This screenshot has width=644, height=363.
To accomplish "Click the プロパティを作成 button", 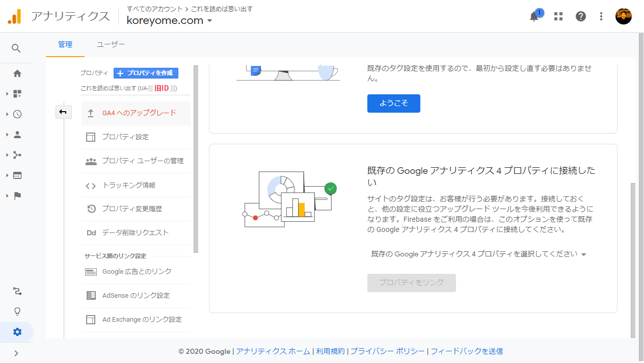I will [x=146, y=73].
